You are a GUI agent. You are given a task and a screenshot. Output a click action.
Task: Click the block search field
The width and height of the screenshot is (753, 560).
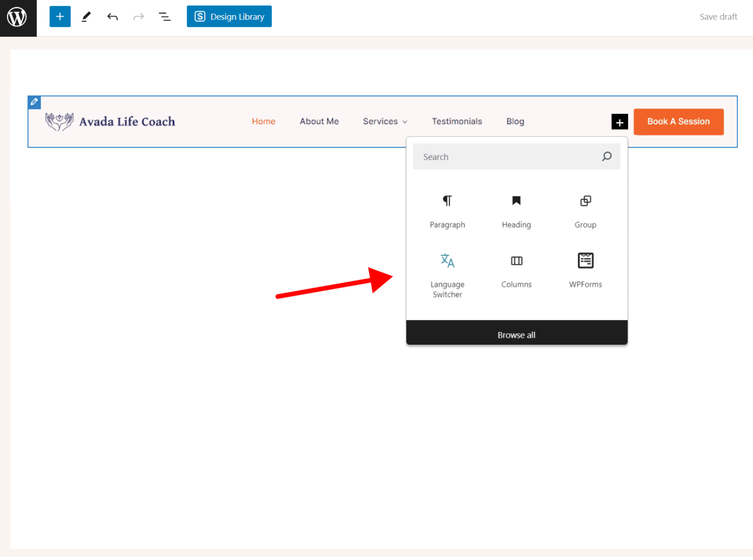pyautogui.click(x=510, y=156)
